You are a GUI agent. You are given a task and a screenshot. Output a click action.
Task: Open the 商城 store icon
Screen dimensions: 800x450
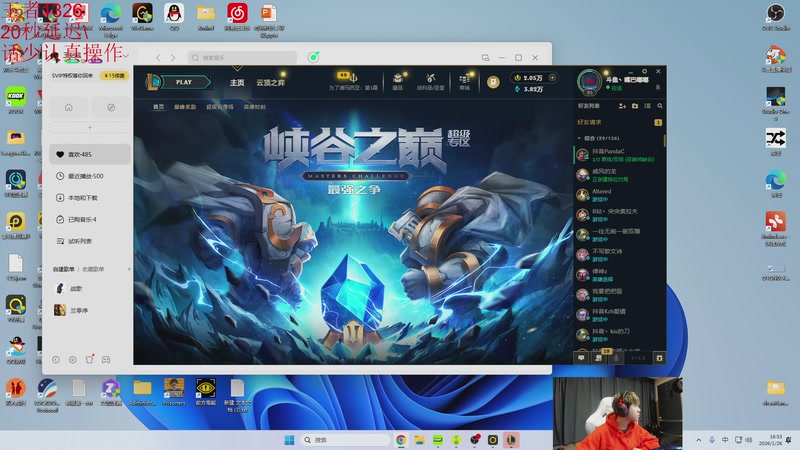(464, 81)
